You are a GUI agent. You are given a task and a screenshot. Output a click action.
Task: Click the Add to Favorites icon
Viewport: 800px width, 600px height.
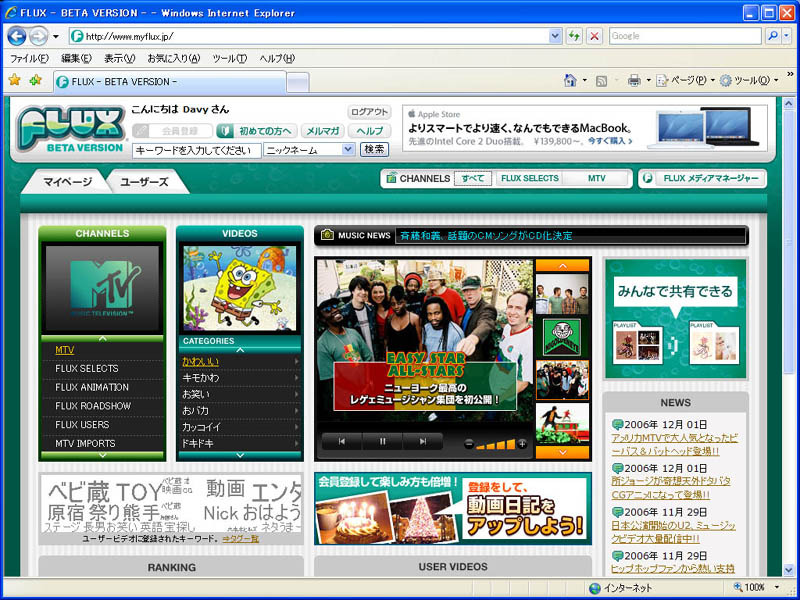tap(36, 80)
